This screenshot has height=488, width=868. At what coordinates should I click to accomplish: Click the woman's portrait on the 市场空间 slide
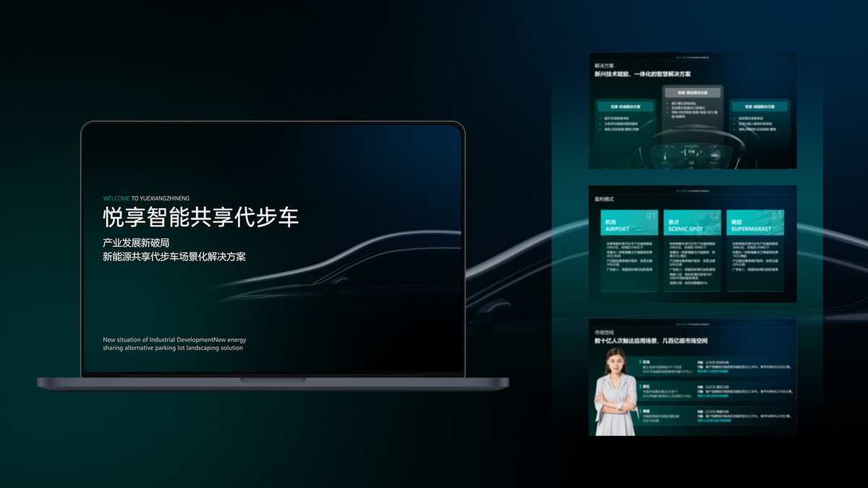615,391
